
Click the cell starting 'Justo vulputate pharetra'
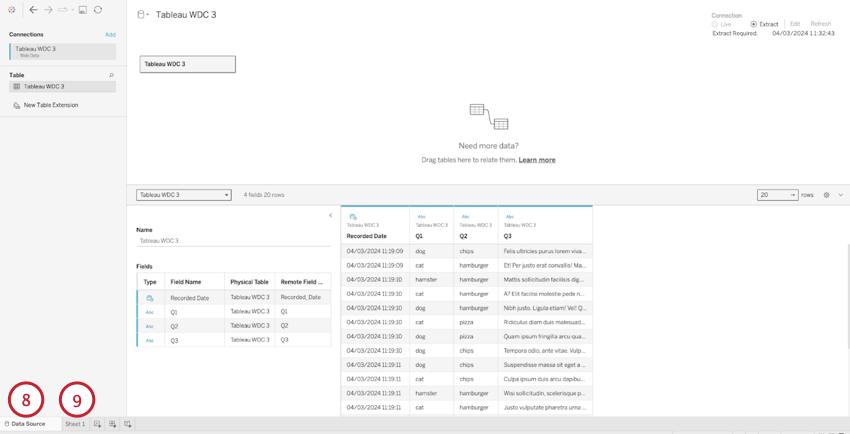[545, 407]
